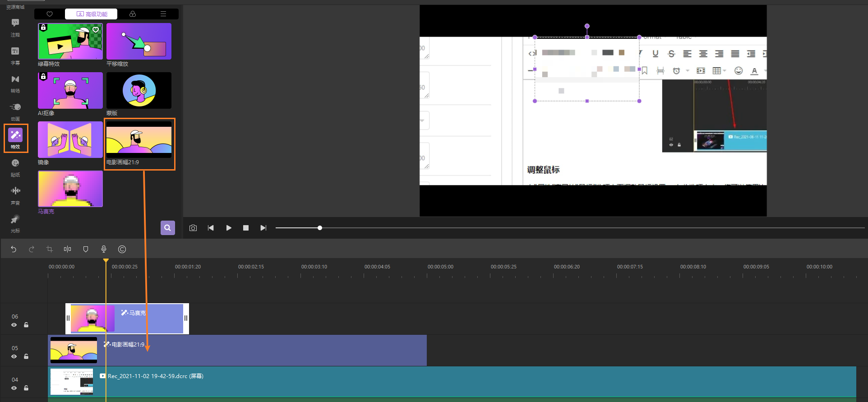Click the copyright C icon
The height and width of the screenshot is (402, 868).
tap(122, 249)
